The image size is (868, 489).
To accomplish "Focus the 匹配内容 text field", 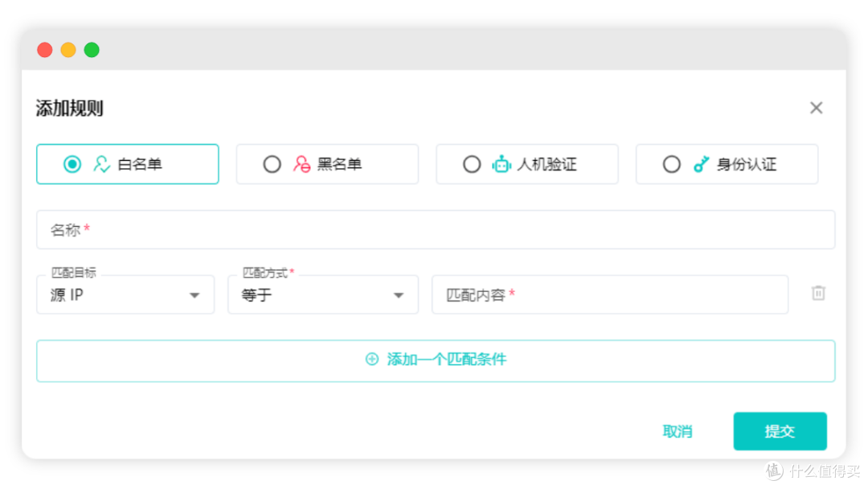I will [609, 295].
